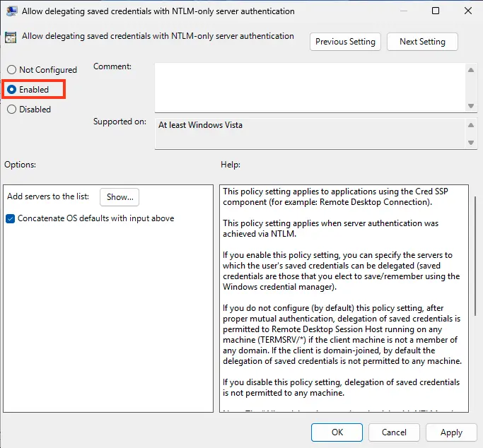
Task: Select the Not Configured option
Action: (11, 70)
